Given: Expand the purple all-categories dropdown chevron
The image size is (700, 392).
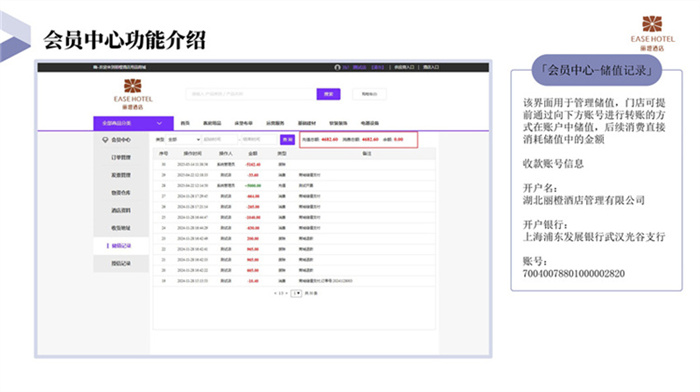Looking at the screenshot, I should tap(159, 123).
